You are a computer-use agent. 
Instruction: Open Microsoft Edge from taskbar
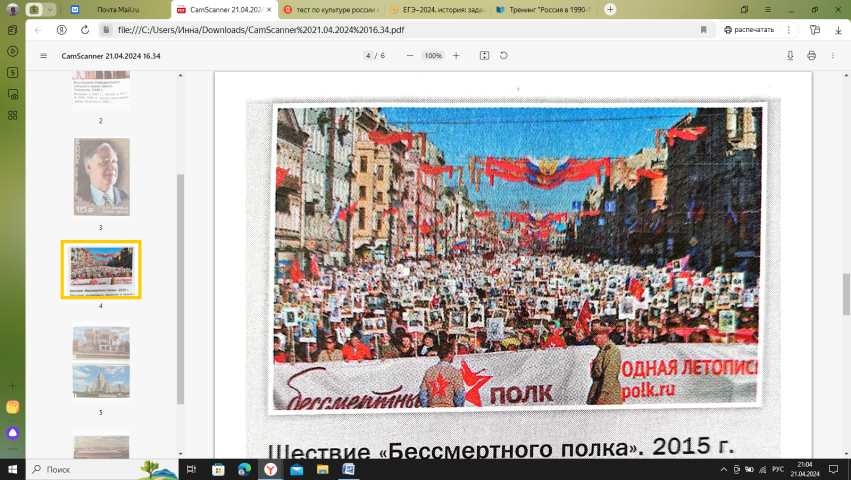244,469
